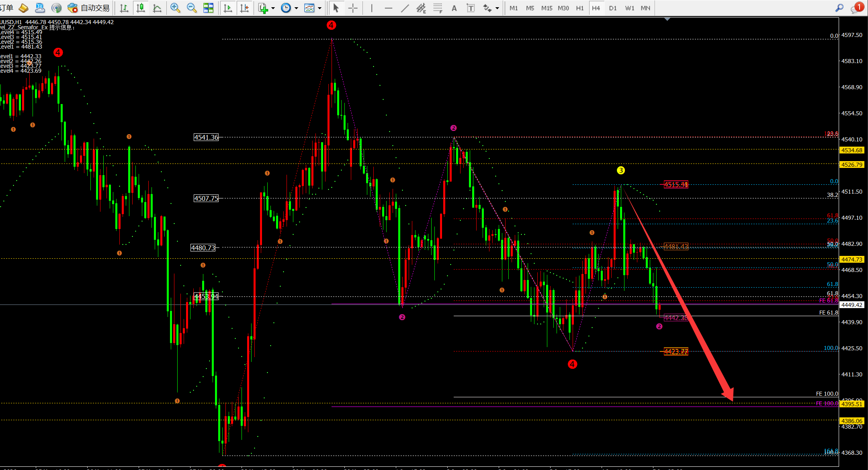The image size is (868, 470).
Task: Toggle chart auto scroll
Action: pos(228,8)
